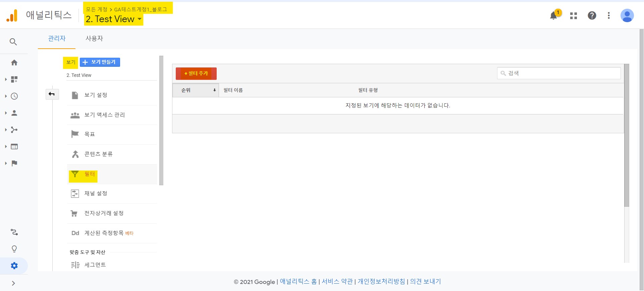644x291 pixels.
Task: Open 콘텐츠 분류 menu item
Action: click(112, 154)
